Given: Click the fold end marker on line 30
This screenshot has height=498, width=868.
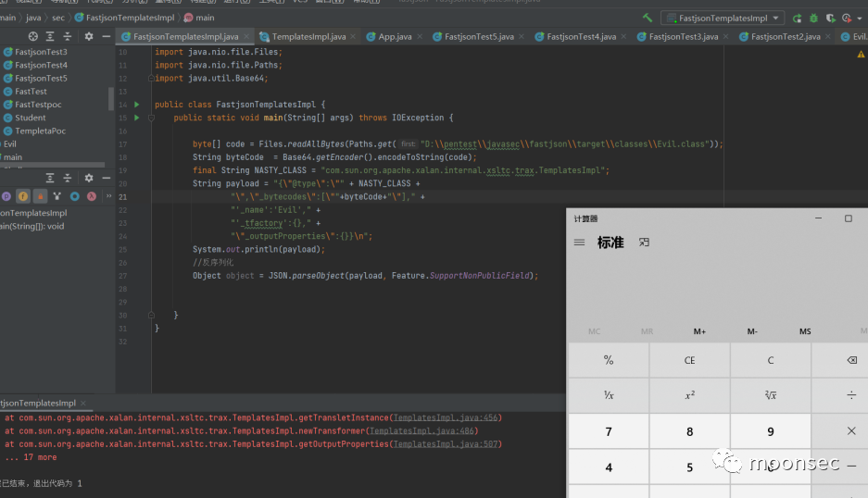Looking at the screenshot, I should coord(151,315).
